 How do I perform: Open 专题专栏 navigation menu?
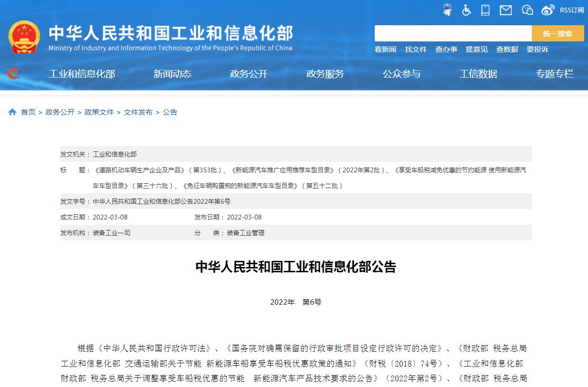[555, 74]
